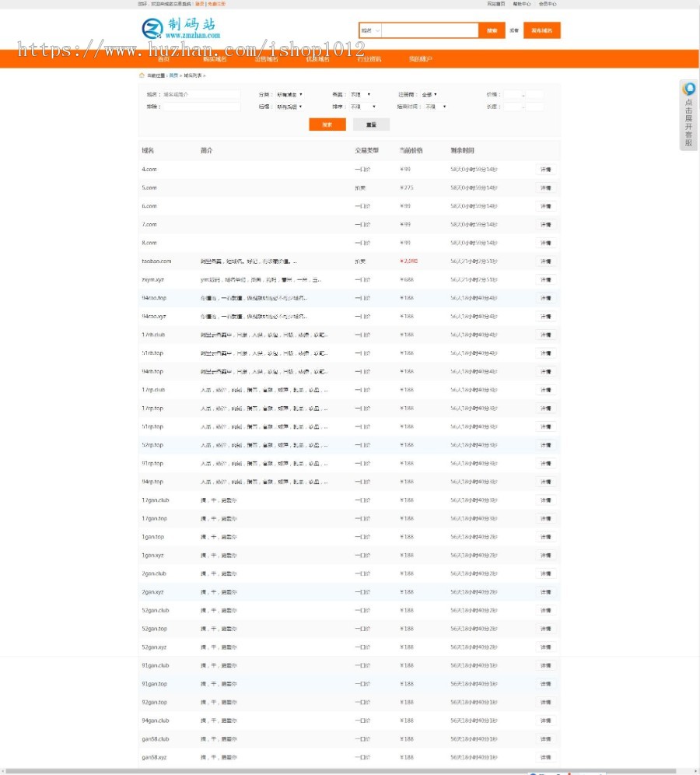Focus the 排除 exclude filter field
Image resolution: width=700 pixels, height=775 pixels.
pyautogui.click(x=201, y=107)
